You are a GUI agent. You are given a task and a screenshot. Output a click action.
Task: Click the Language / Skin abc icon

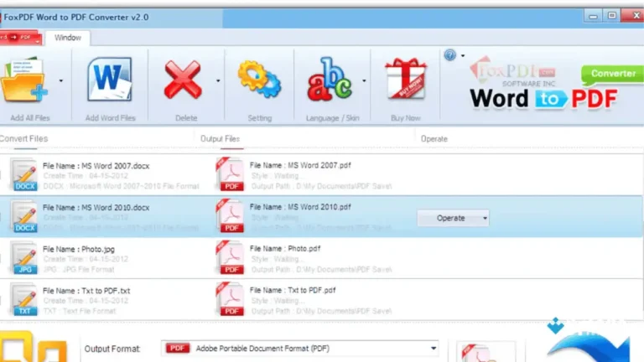330,80
